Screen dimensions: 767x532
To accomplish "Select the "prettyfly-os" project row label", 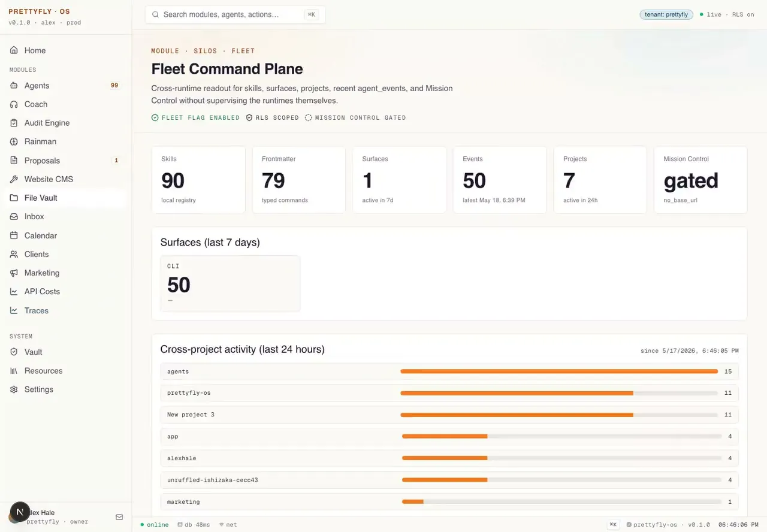I will click(189, 393).
